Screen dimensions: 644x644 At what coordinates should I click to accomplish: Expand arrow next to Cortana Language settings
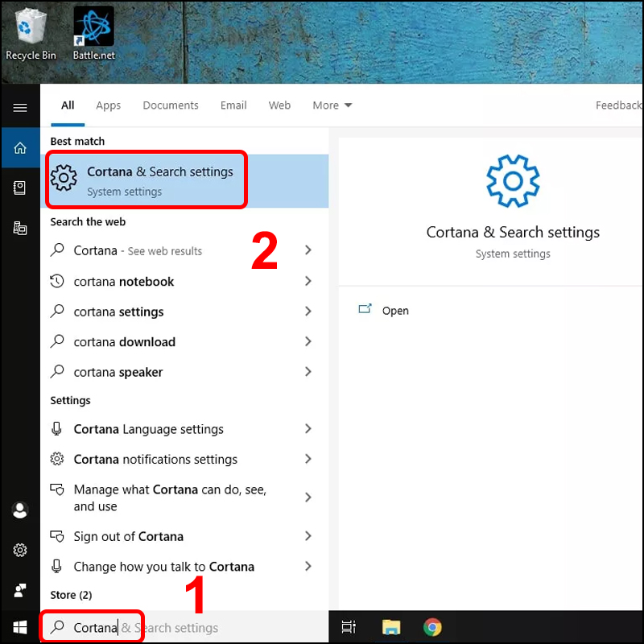tap(308, 429)
